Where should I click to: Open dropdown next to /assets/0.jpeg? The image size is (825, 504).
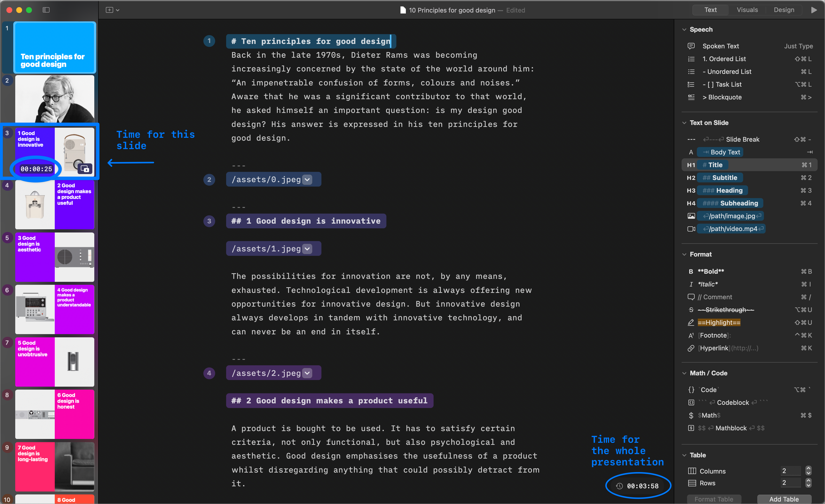pos(307,179)
